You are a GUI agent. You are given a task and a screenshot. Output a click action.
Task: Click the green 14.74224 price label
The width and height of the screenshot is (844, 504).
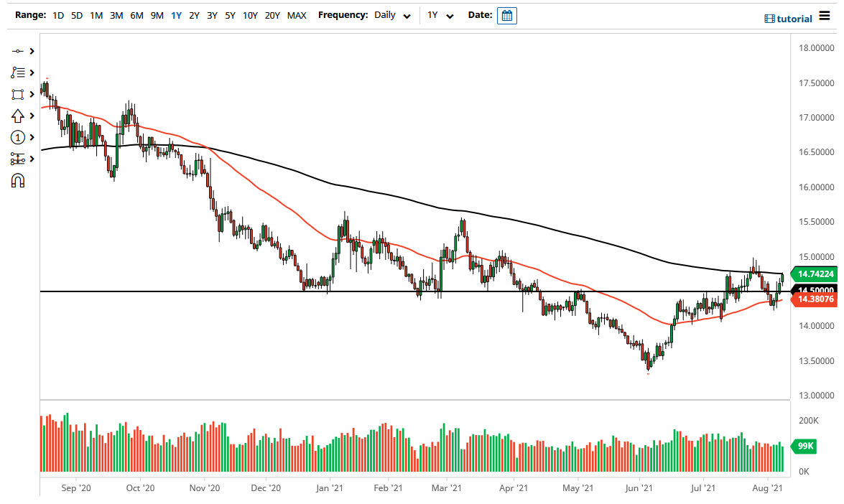(815, 274)
